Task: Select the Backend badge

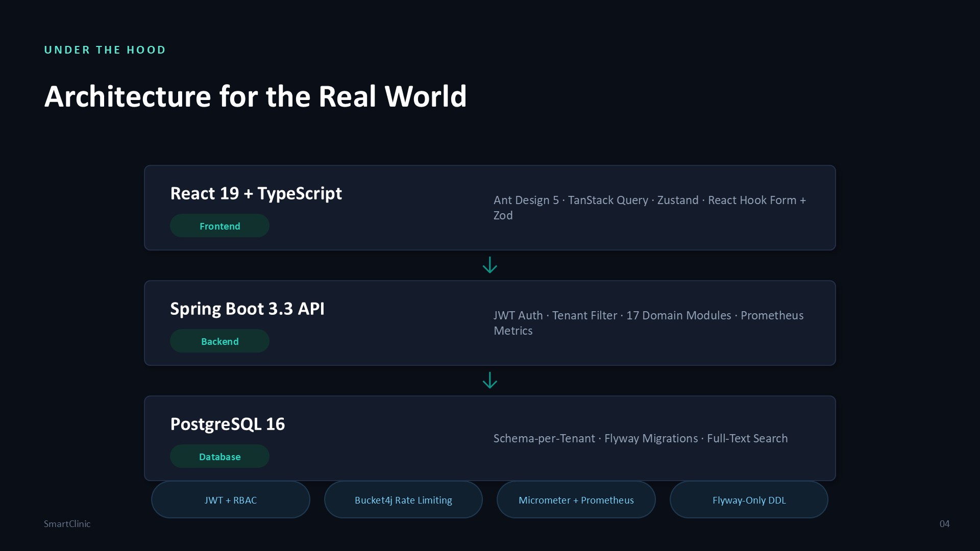Action: click(x=219, y=341)
